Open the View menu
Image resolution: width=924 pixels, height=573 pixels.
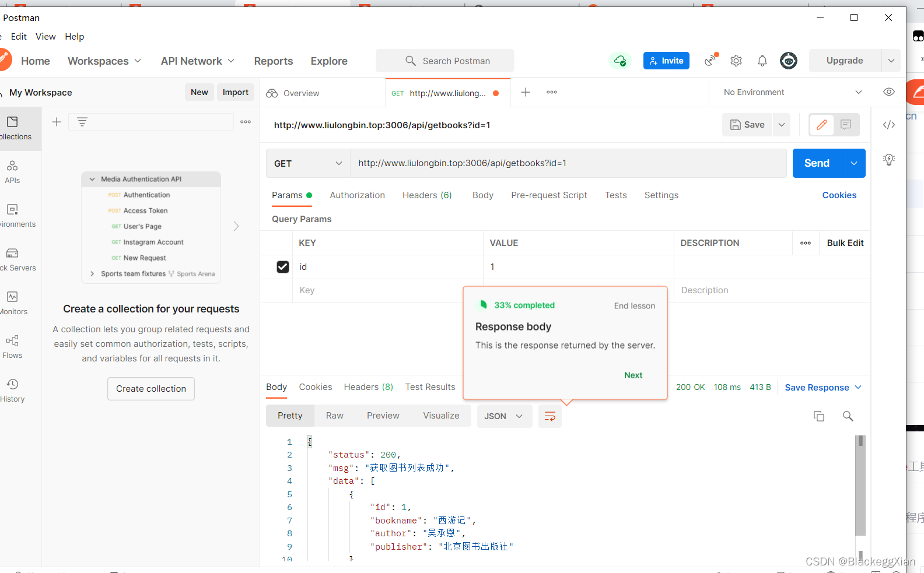(x=45, y=36)
